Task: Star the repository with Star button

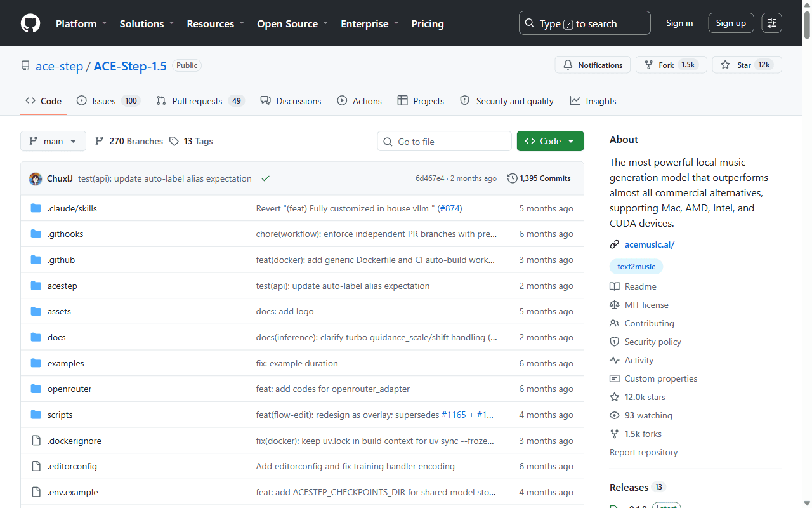Action: click(747, 65)
